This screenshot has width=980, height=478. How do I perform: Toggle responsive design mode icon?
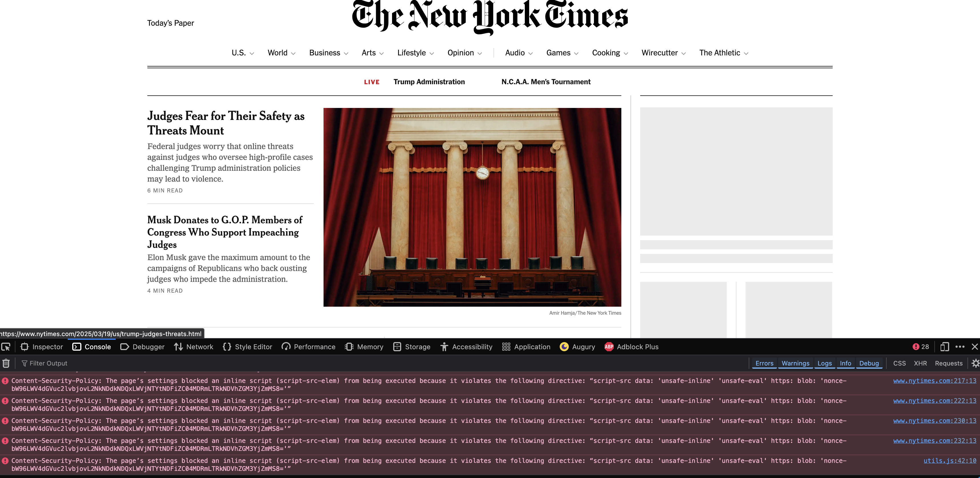944,347
